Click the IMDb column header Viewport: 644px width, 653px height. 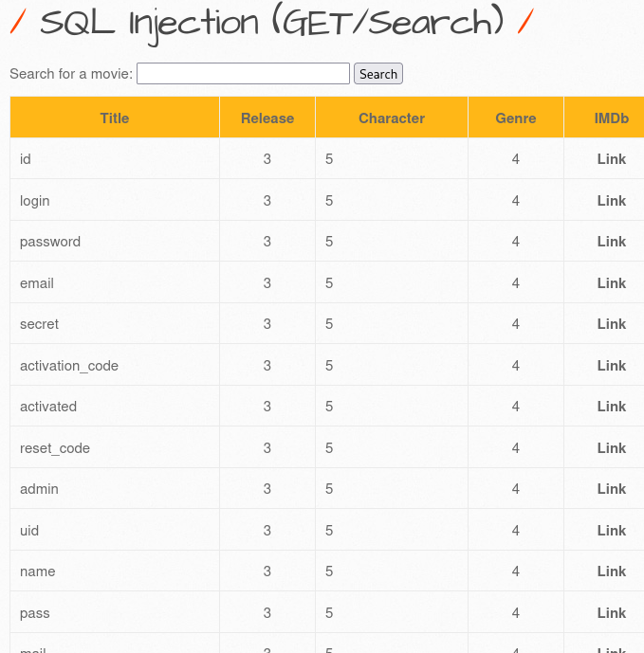click(611, 118)
